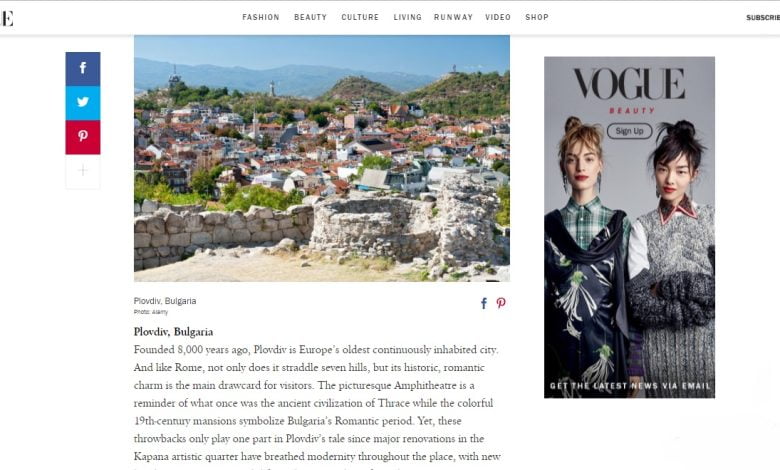The width and height of the screenshot is (780, 470).
Task: Share article via sidebar Facebook icon
Action: pyautogui.click(x=83, y=69)
